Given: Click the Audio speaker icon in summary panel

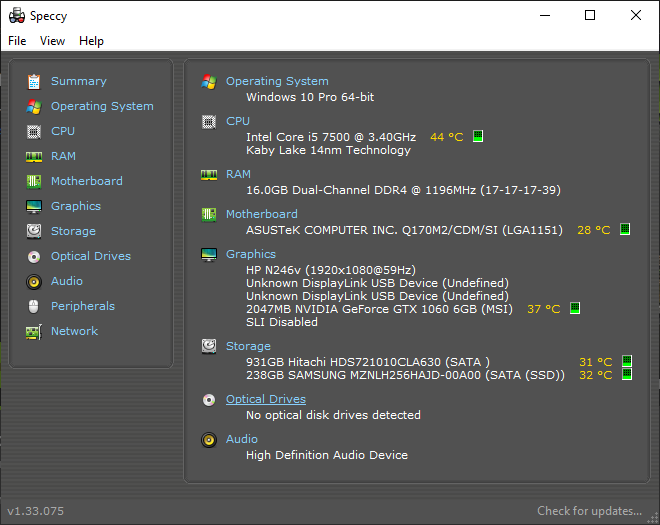Looking at the screenshot, I should tap(209, 440).
